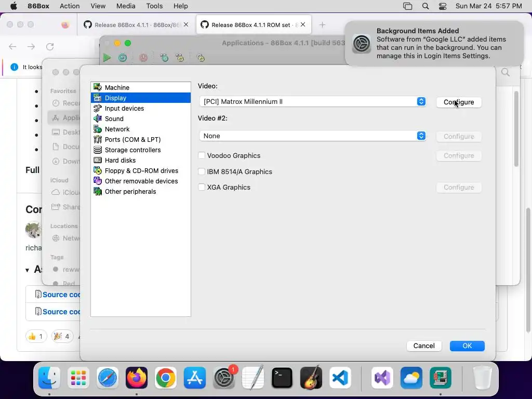Enable XGA Graphics checkbox

coord(202,187)
